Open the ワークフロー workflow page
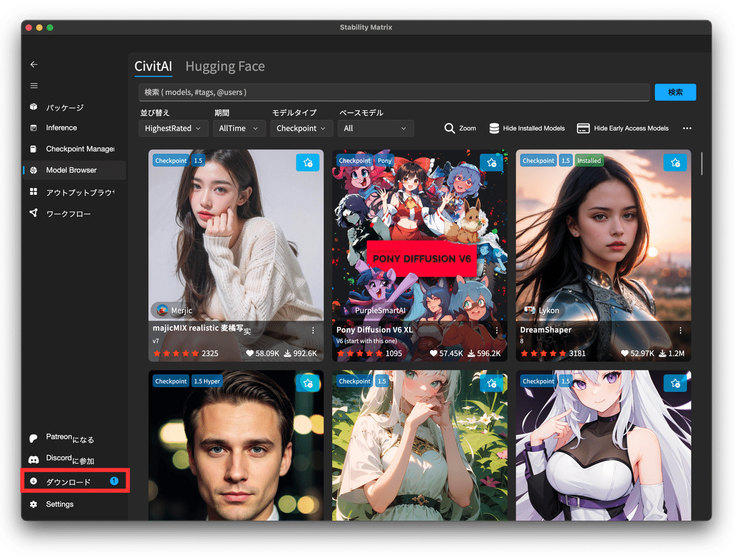 coord(73,214)
